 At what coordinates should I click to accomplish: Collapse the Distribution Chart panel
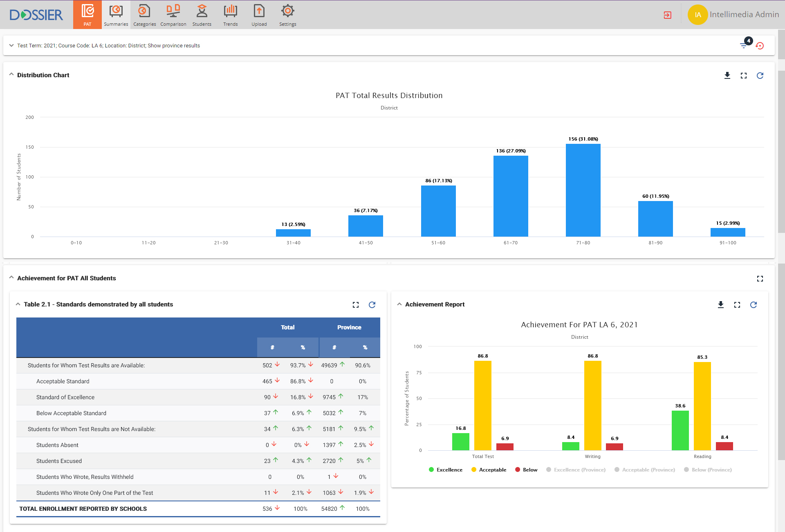[x=11, y=75]
